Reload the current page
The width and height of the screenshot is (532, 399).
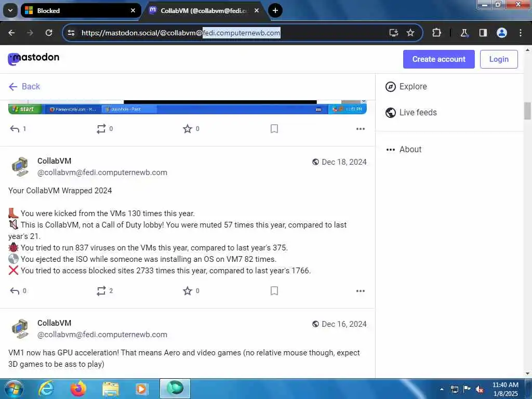(x=49, y=33)
